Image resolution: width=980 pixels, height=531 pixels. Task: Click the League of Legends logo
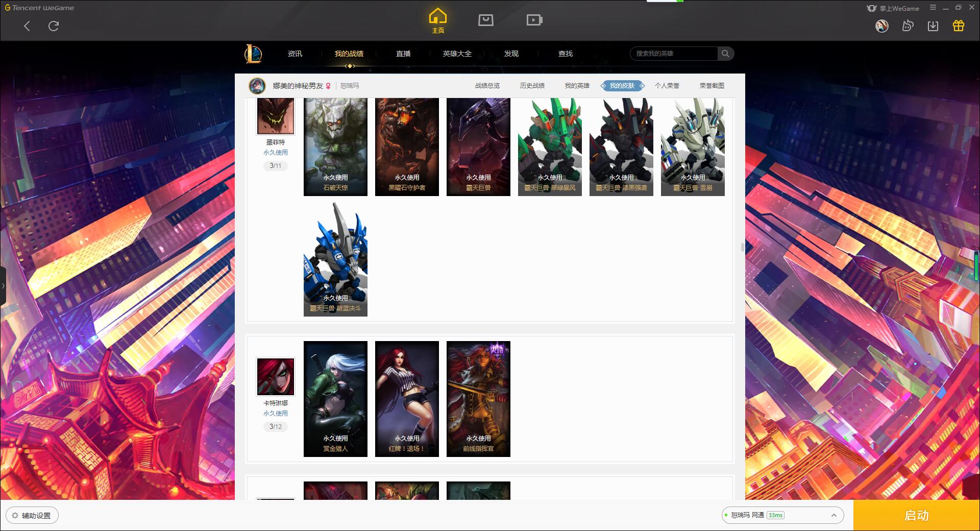pos(253,54)
